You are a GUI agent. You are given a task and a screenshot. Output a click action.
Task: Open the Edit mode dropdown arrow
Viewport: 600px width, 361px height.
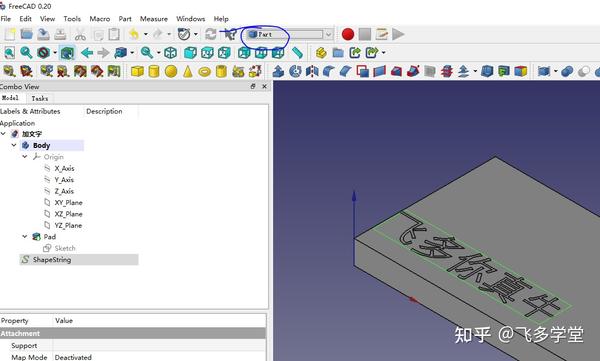click(x=196, y=34)
